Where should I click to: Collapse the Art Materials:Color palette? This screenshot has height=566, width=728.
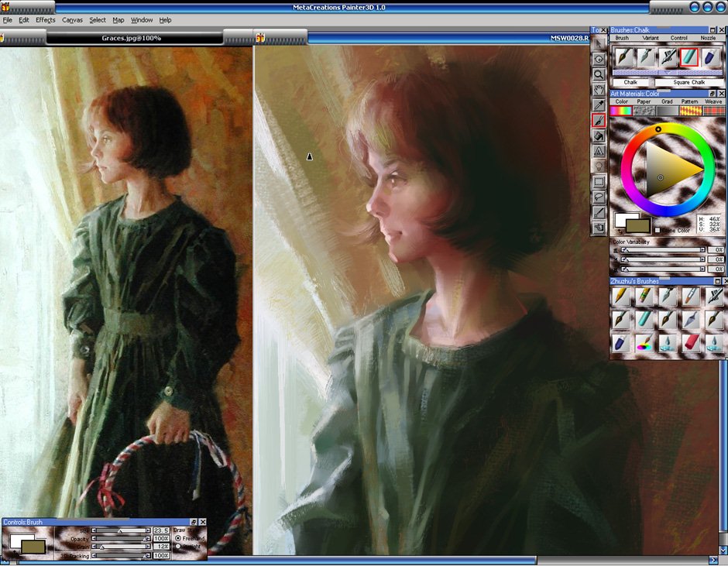click(x=713, y=94)
